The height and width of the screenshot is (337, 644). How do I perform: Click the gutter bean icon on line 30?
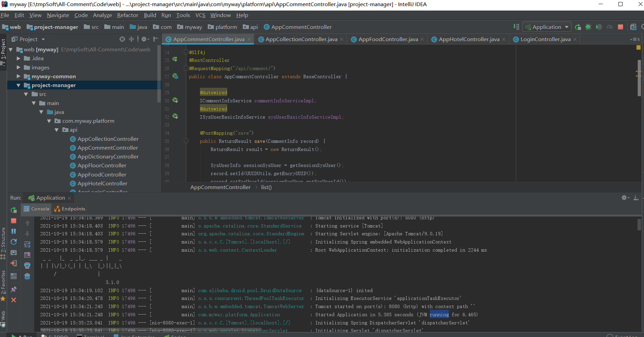coord(175,100)
